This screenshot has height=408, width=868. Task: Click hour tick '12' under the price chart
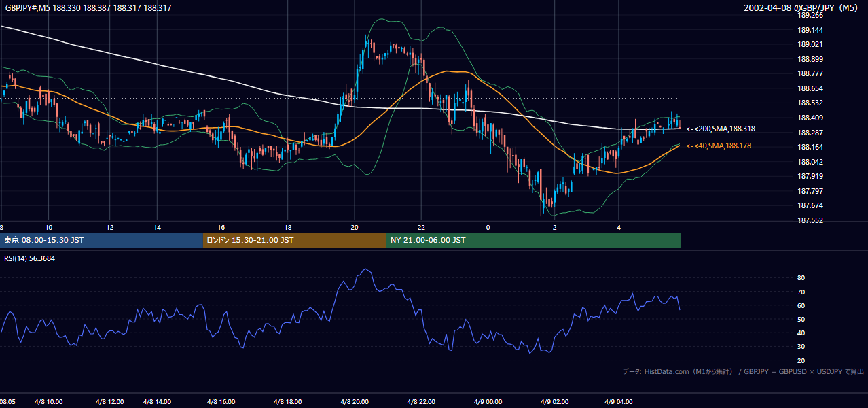tap(110, 227)
